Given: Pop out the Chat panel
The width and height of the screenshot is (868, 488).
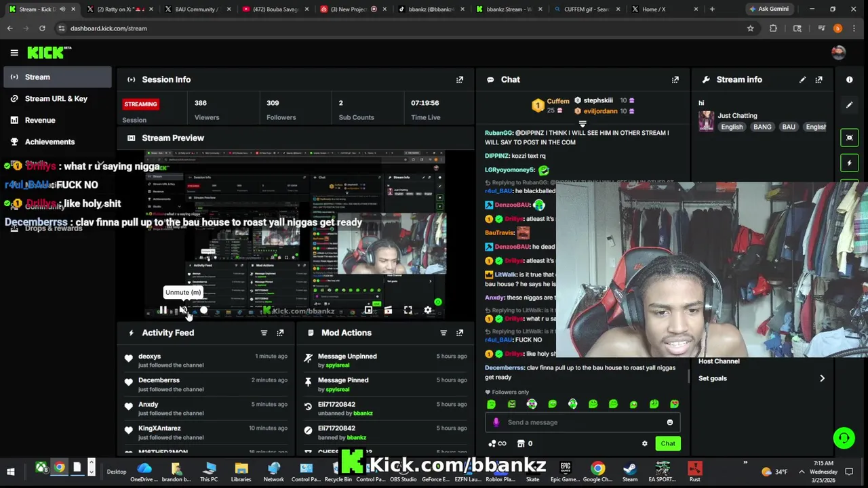Looking at the screenshot, I should [675, 79].
